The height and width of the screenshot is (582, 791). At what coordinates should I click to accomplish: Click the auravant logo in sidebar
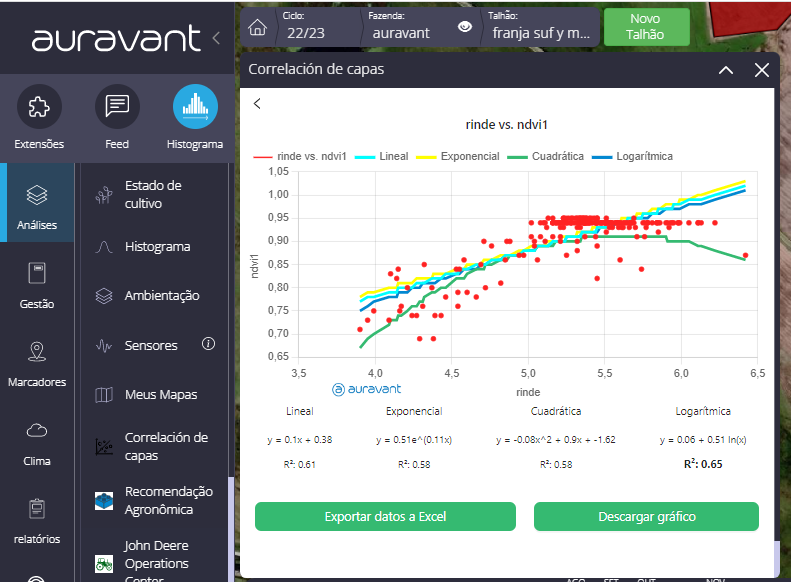click(116, 38)
